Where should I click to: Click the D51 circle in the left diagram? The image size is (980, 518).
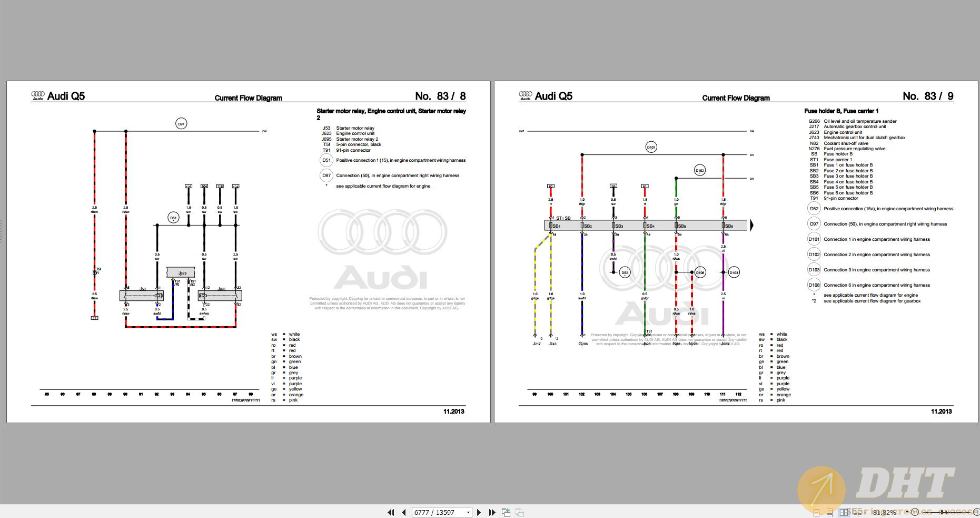(x=173, y=218)
